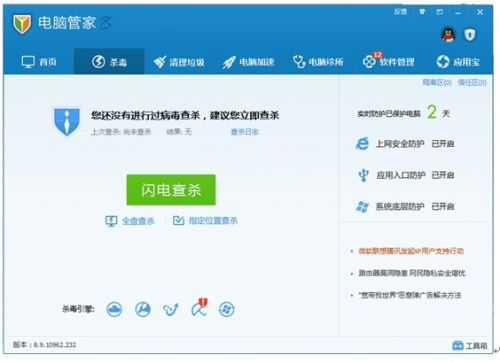Select the Windows system repair engine icon
500x363 pixels.
[x=227, y=310]
